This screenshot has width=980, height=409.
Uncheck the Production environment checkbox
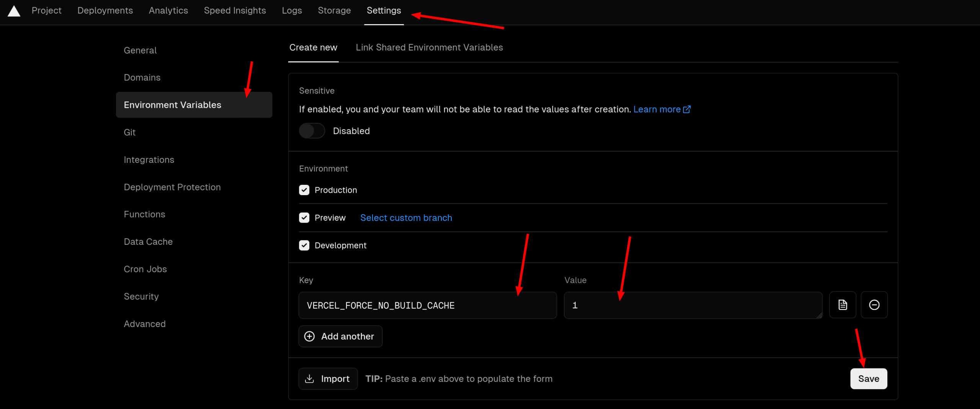point(304,190)
